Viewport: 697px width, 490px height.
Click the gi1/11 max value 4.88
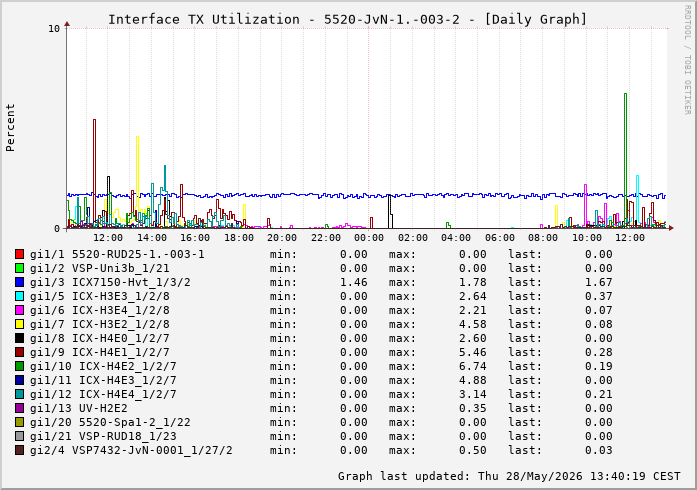coord(473,380)
